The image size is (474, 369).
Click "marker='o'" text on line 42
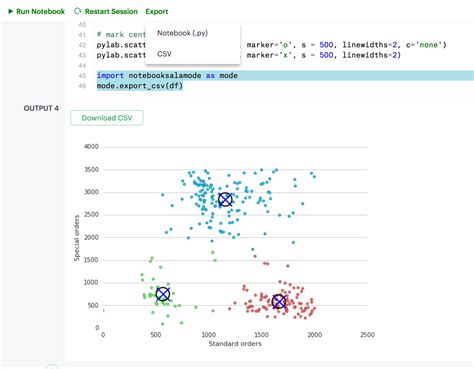(x=269, y=45)
